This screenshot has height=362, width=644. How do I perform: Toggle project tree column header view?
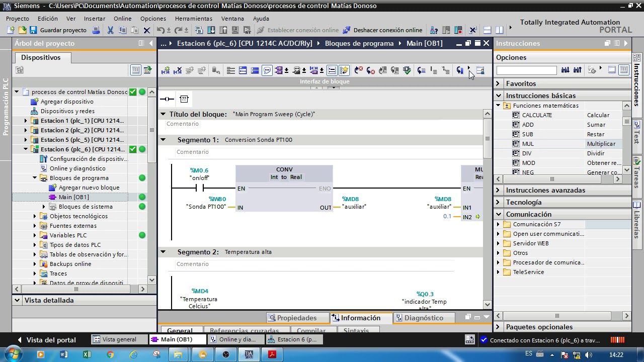coord(135,70)
